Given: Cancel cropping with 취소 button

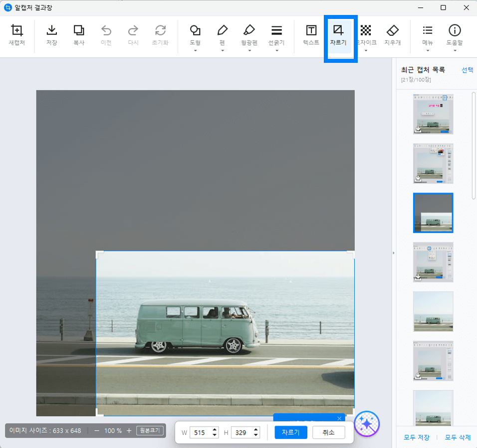Looking at the screenshot, I should point(328,432).
